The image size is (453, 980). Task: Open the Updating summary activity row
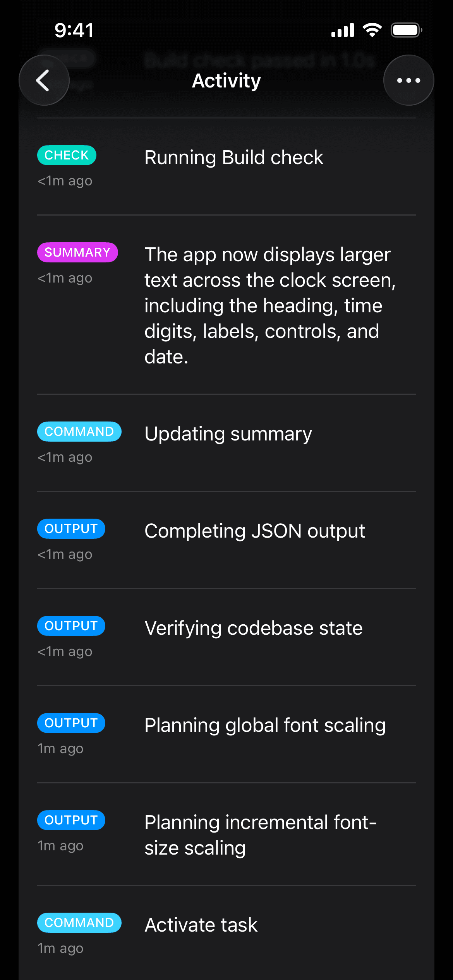(x=228, y=433)
